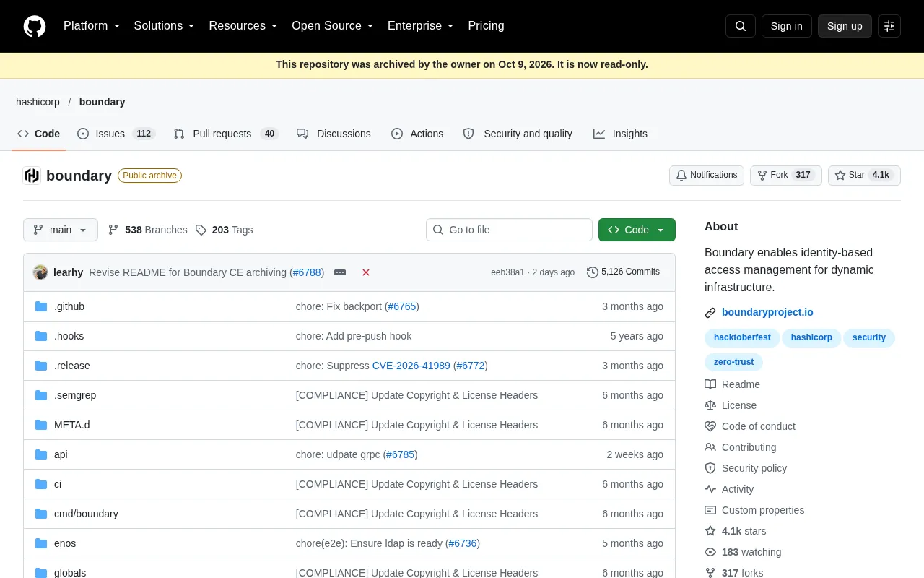Click the License scale icon
Image resolution: width=924 pixels, height=578 pixels.
pyautogui.click(x=710, y=405)
